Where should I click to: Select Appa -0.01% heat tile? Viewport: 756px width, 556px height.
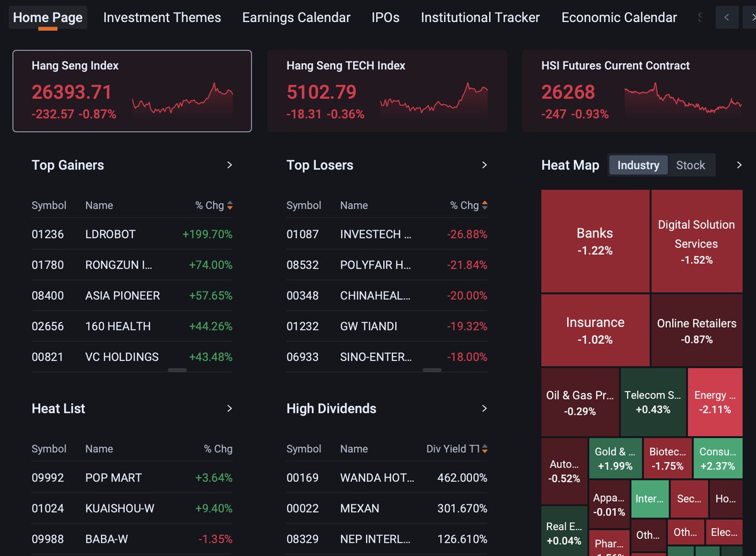609,504
